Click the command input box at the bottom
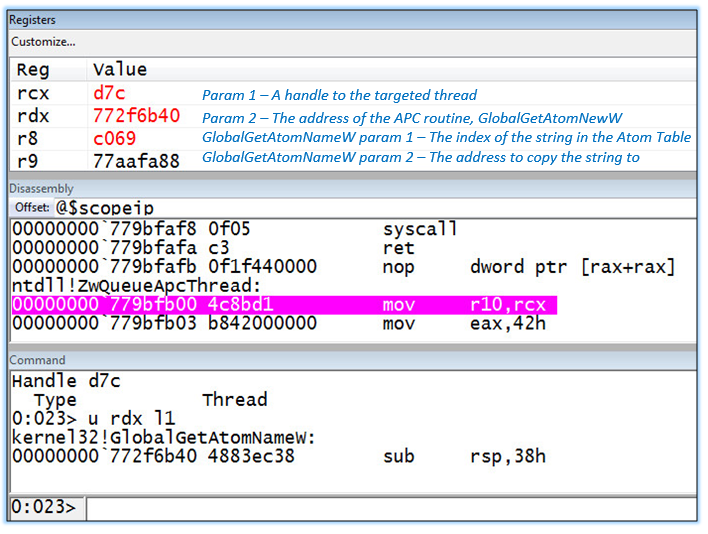 click(390, 508)
